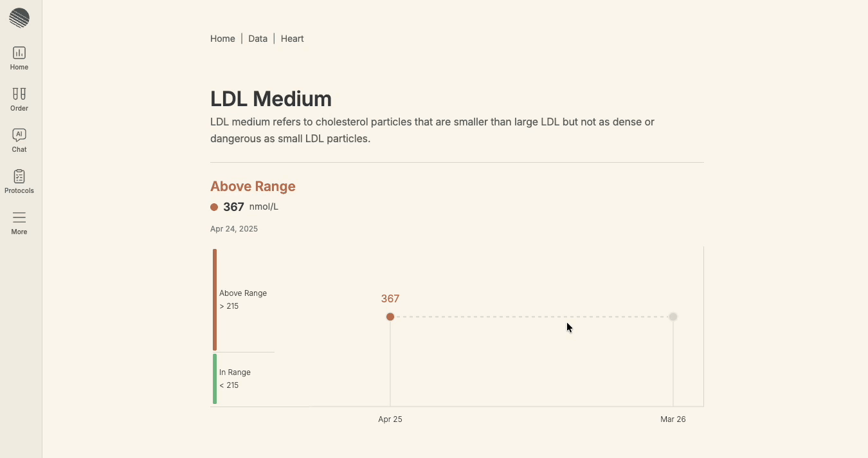Go to Home breadcrumb link

click(222, 39)
